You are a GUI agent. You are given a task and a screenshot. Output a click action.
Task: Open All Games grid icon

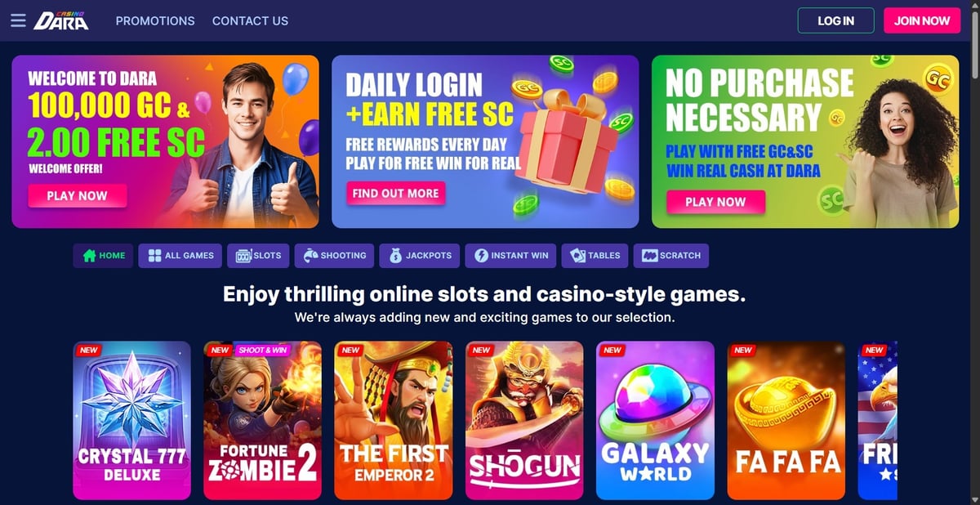coord(154,256)
